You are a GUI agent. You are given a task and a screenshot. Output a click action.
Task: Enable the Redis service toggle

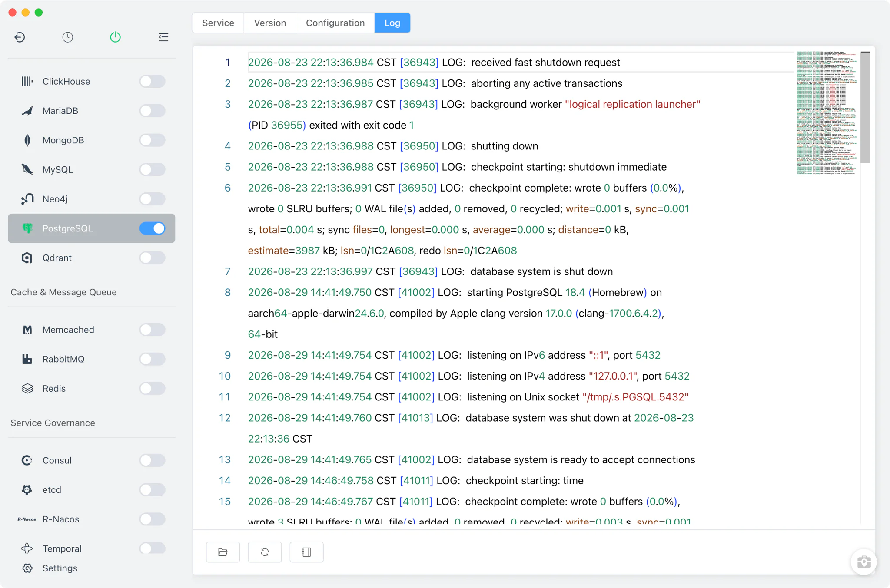coord(152,388)
